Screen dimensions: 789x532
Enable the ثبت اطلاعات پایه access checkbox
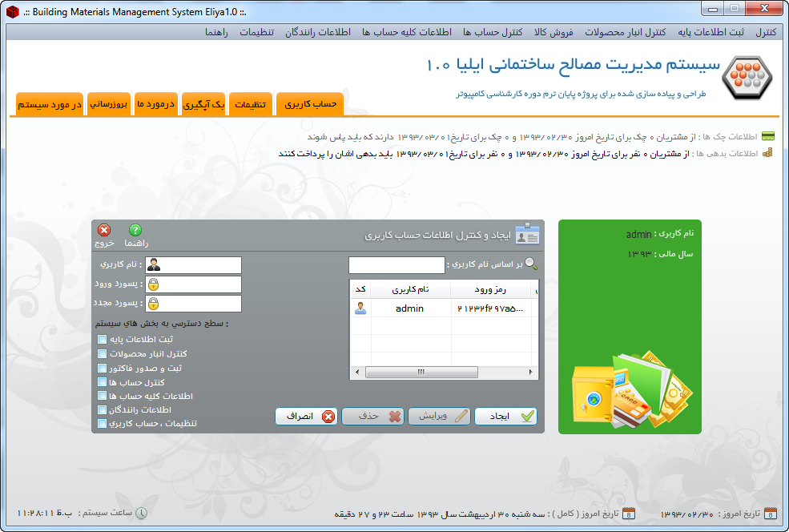[x=102, y=339]
